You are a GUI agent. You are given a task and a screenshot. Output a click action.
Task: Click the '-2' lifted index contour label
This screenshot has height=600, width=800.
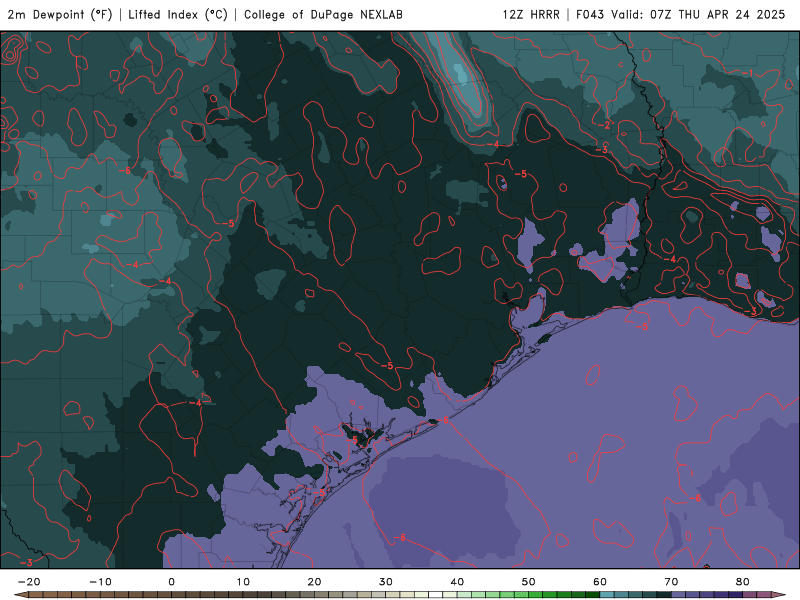(x=604, y=125)
